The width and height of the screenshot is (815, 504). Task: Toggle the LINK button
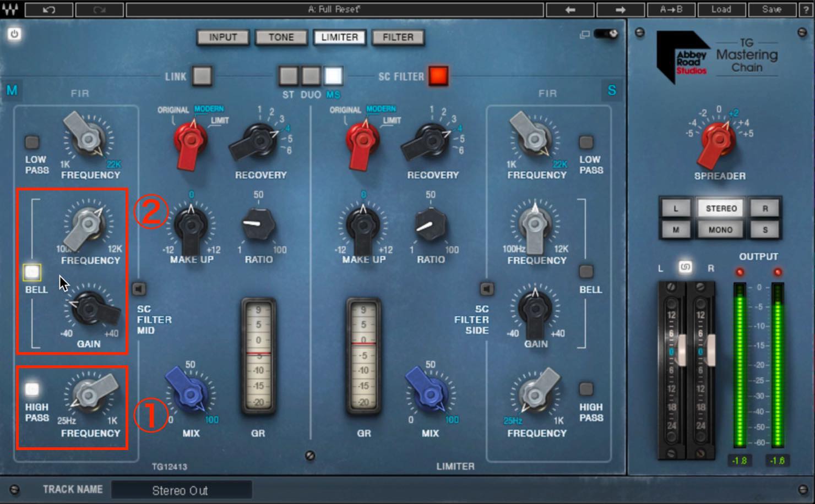pyautogui.click(x=202, y=76)
